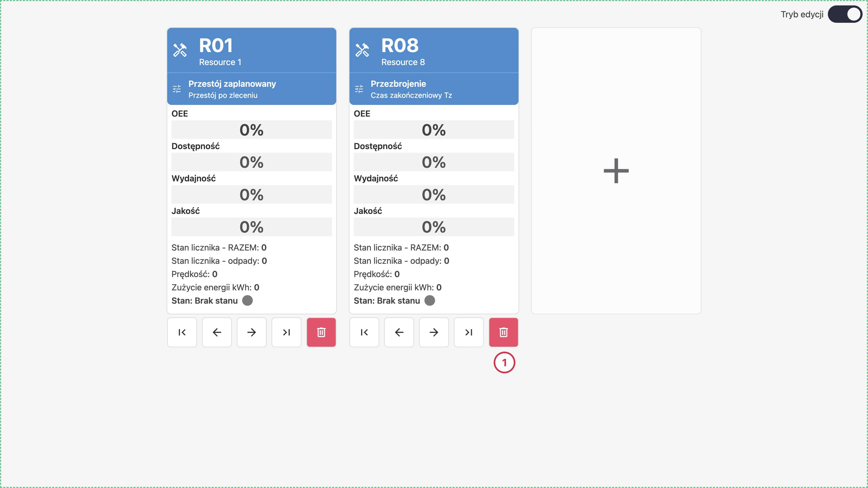
Task: Turn off the Tryb edycji switch
Action: click(x=845, y=14)
